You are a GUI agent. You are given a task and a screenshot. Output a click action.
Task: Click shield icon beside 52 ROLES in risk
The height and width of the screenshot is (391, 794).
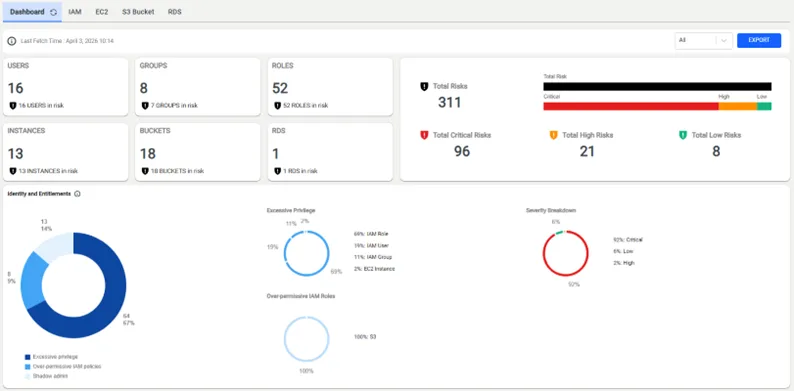pyautogui.click(x=277, y=106)
